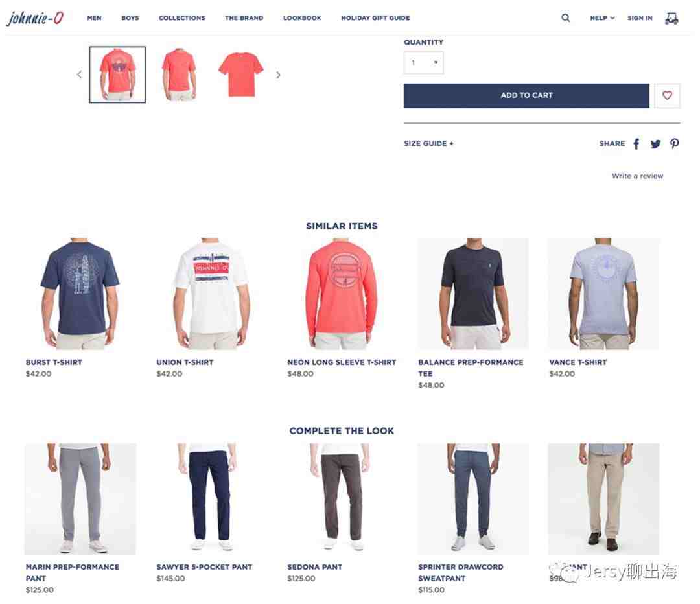Open the quantity dropdown
The image size is (700, 604).
click(x=423, y=62)
